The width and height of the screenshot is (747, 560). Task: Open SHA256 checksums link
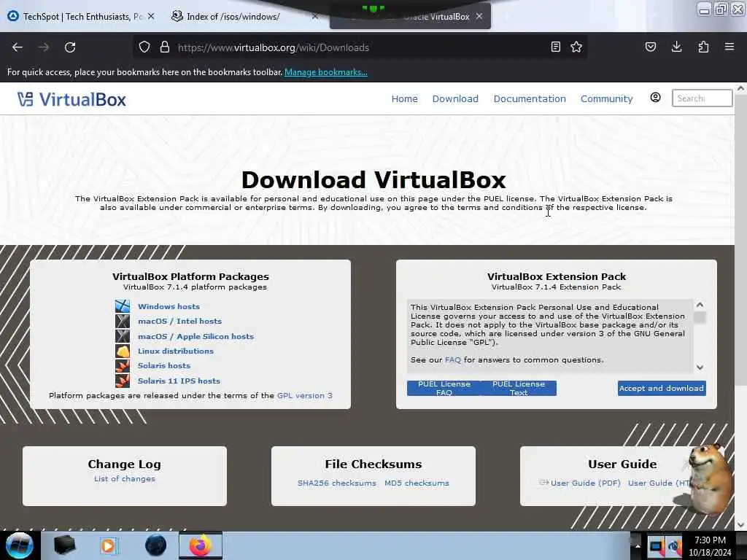[x=337, y=483]
